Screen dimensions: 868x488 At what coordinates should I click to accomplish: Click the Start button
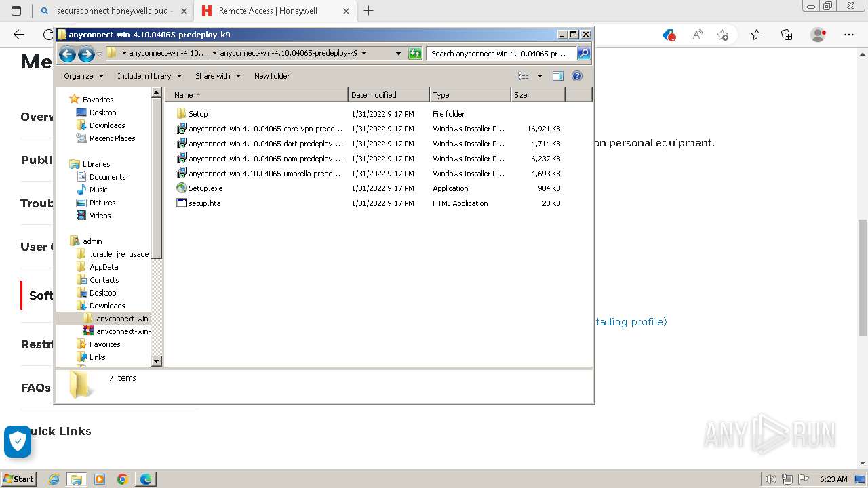point(18,479)
